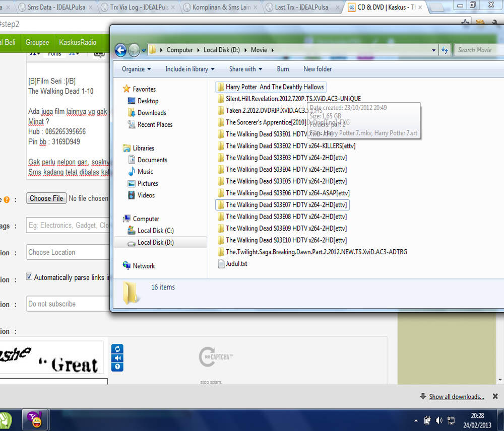The height and width of the screenshot is (431, 504).
Task: Open Share with dropdown
Action: tap(245, 69)
